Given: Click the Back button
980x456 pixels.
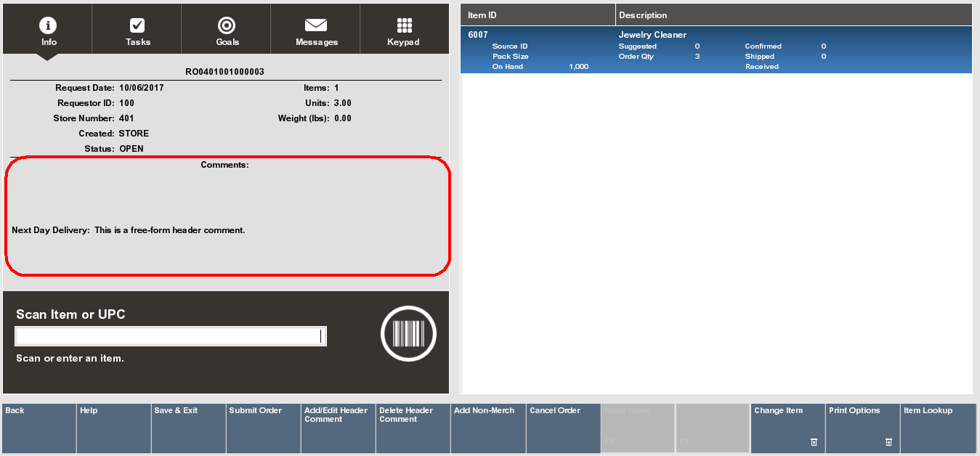Looking at the screenshot, I should (39, 428).
